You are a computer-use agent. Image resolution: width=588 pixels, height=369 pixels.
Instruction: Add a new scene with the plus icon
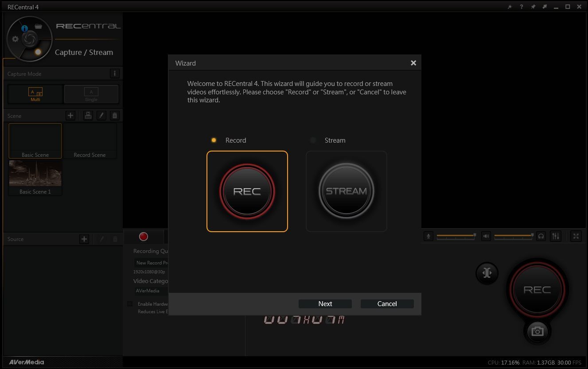click(70, 116)
